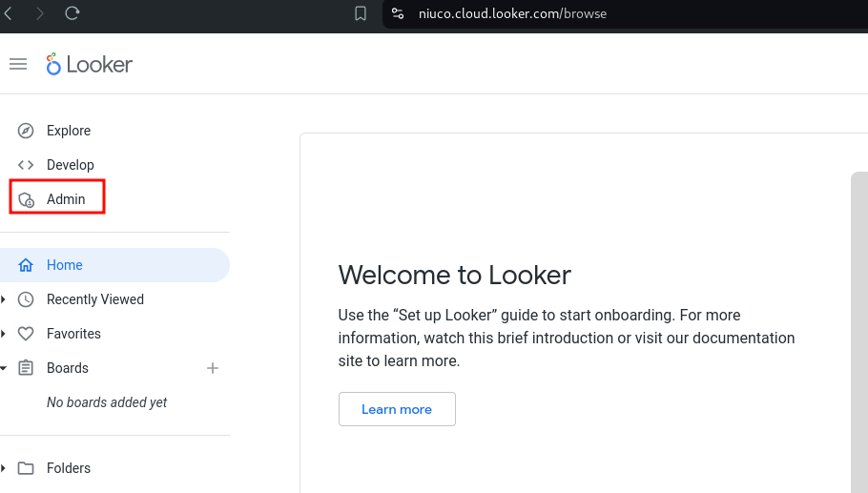The width and height of the screenshot is (868, 493).
Task: Open Favorites in sidebar
Action: pos(73,334)
